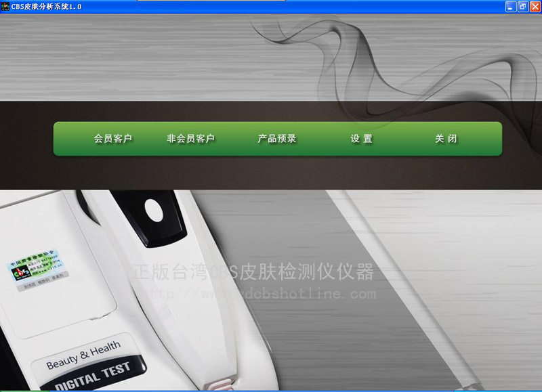Open the 非会员客户 non-member customer section
The width and height of the screenshot is (542, 392).
click(191, 139)
